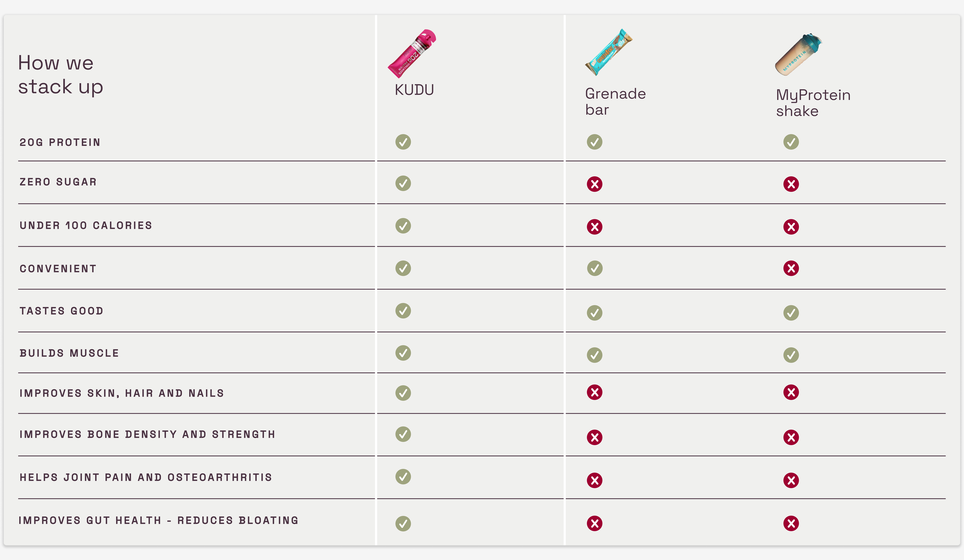
Task: Click the "Zero Sugar" row label
Action: pyautogui.click(x=58, y=182)
